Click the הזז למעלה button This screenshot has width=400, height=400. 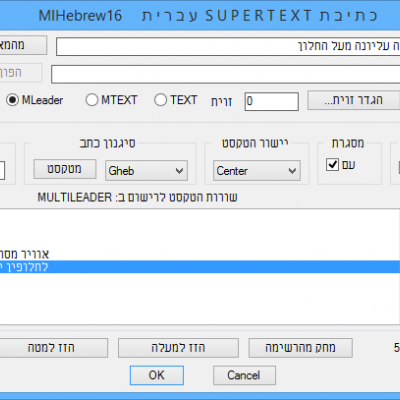(178, 348)
